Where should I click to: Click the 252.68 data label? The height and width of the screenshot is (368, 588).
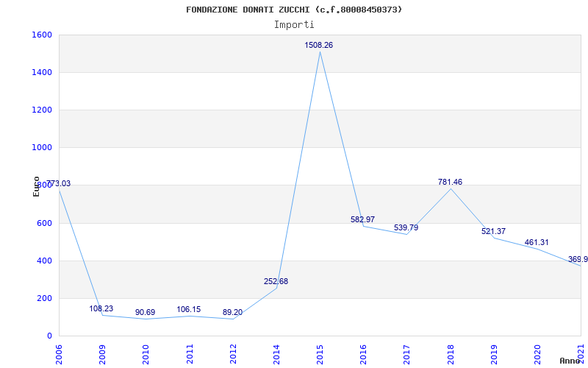point(276,281)
